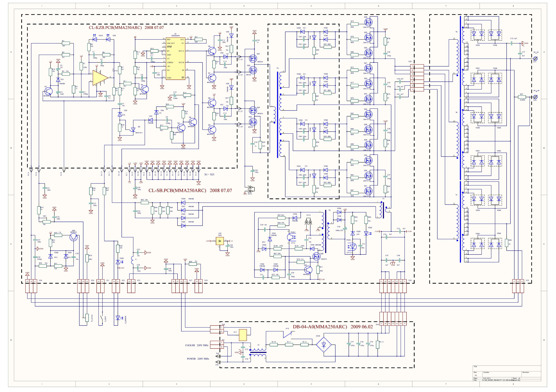Click the T2 transformer label
The image size is (556, 392).
click(330, 210)
